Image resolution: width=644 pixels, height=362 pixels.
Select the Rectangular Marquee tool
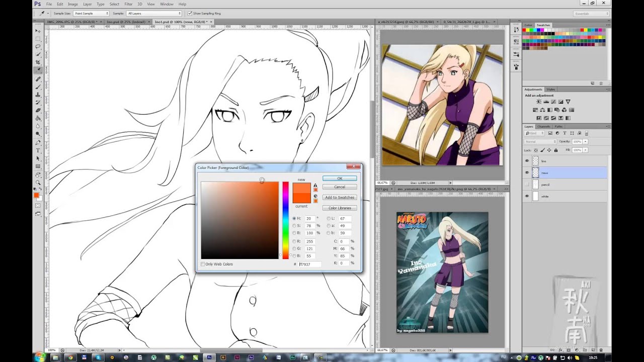point(38,39)
